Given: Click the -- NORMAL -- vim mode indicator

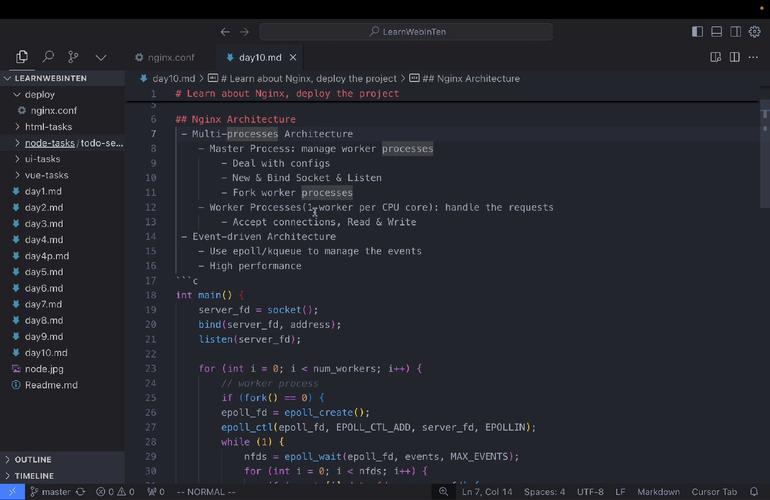Looking at the screenshot, I should pos(206,492).
